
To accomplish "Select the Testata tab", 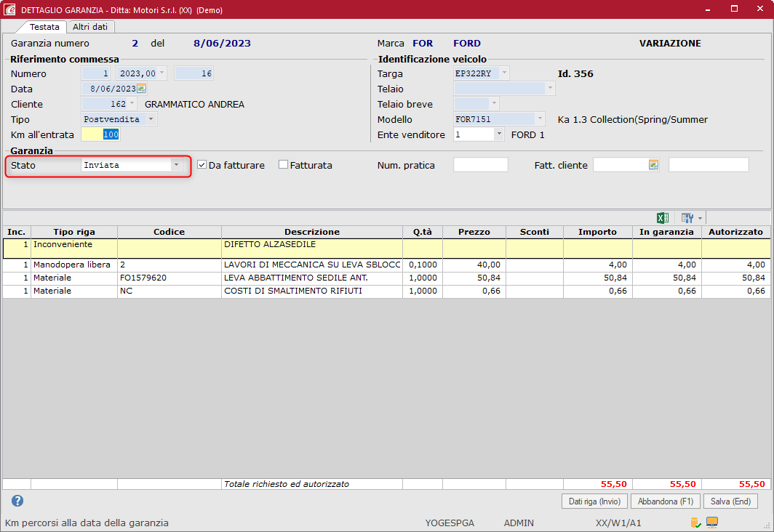I will [x=44, y=27].
